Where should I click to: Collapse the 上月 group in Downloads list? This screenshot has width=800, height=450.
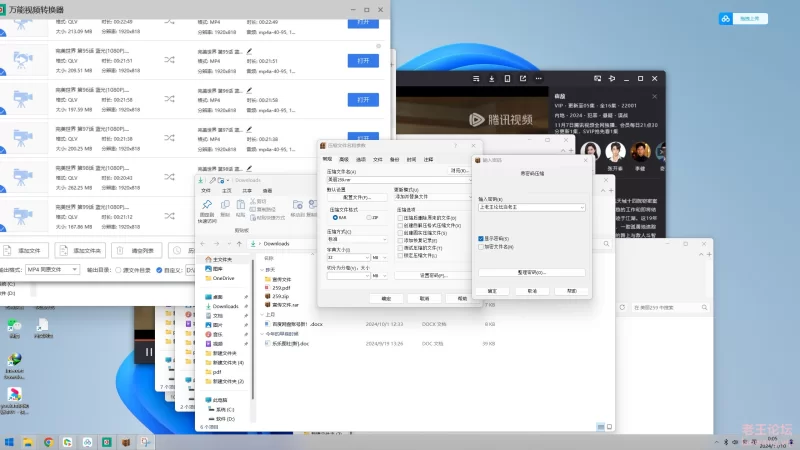[262, 314]
